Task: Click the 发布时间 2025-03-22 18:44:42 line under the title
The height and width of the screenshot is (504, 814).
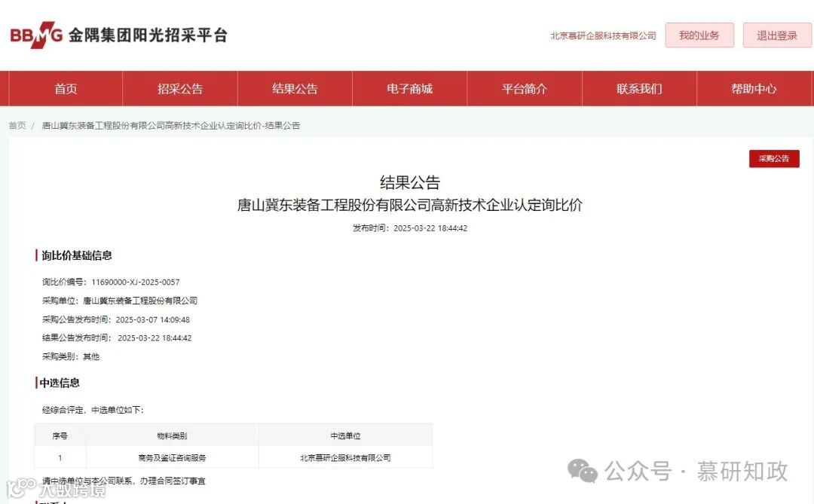Action: 409,228
